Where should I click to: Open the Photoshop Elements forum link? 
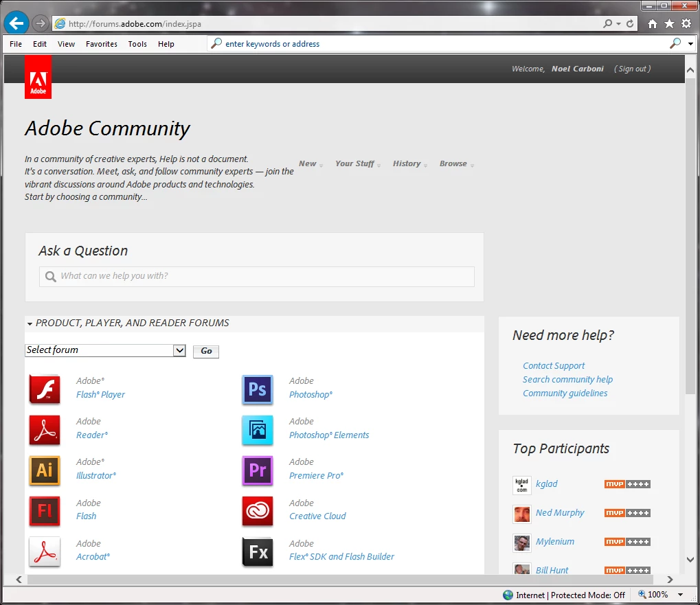pyautogui.click(x=329, y=435)
